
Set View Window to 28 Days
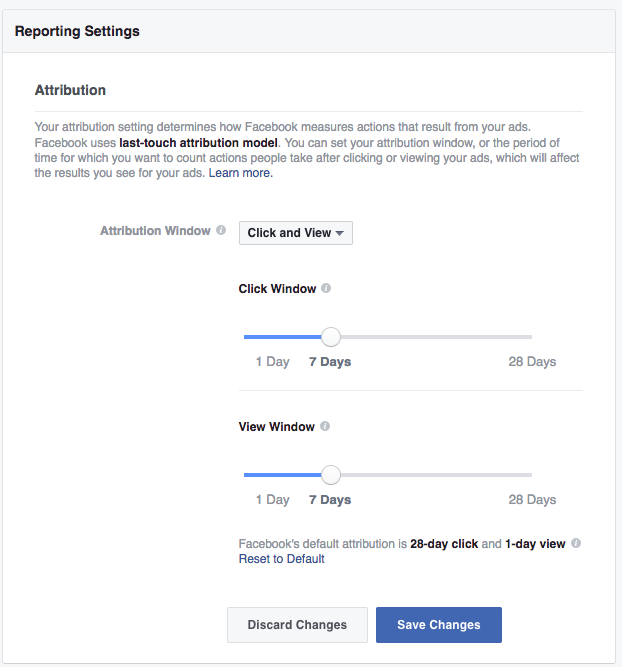coord(532,499)
